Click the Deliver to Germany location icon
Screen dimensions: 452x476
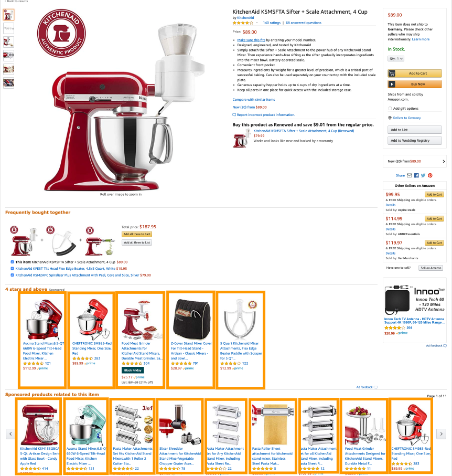pyautogui.click(x=390, y=118)
